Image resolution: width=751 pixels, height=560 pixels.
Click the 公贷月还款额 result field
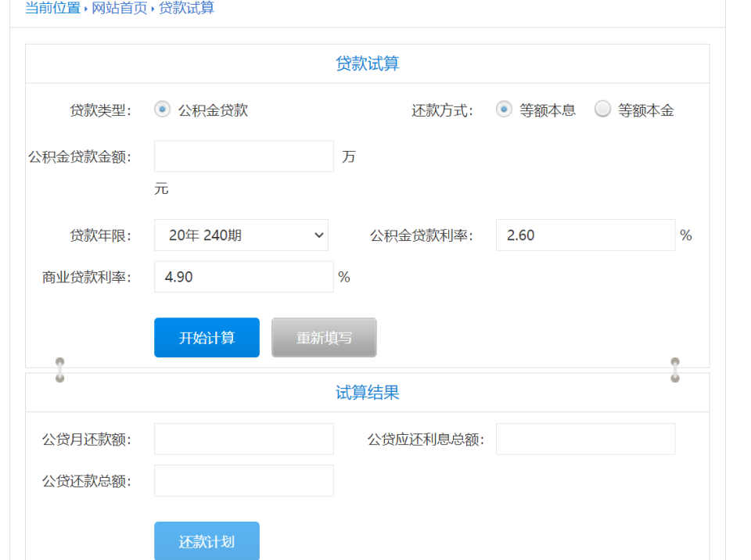tap(243, 439)
